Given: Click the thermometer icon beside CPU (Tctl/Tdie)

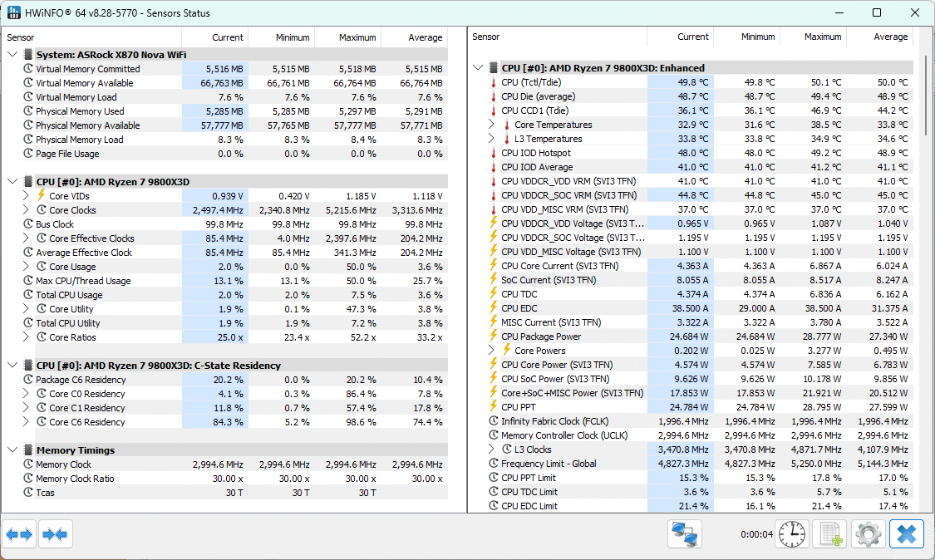Looking at the screenshot, I should (x=494, y=82).
